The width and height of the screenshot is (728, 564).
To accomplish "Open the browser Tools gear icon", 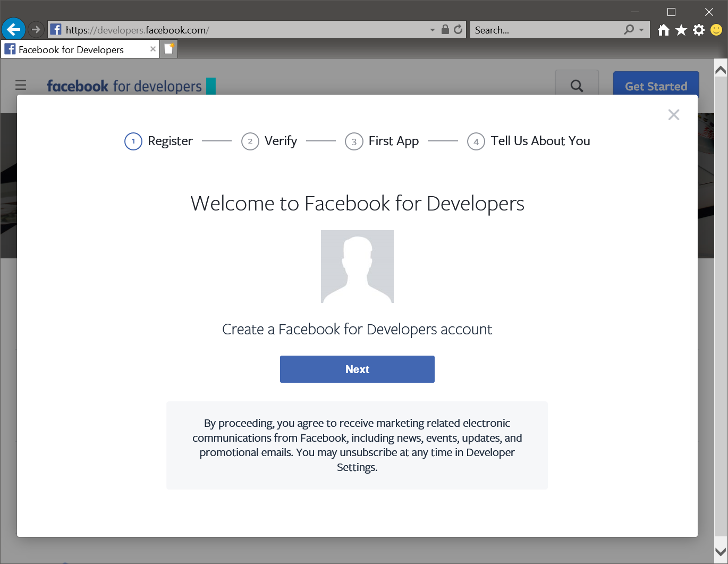I will 699,30.
